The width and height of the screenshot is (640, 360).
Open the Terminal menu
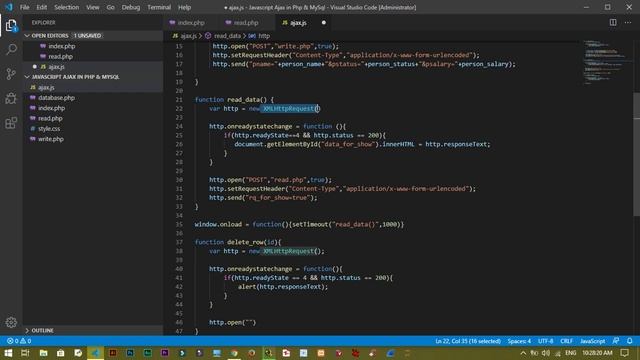(159, 7)
